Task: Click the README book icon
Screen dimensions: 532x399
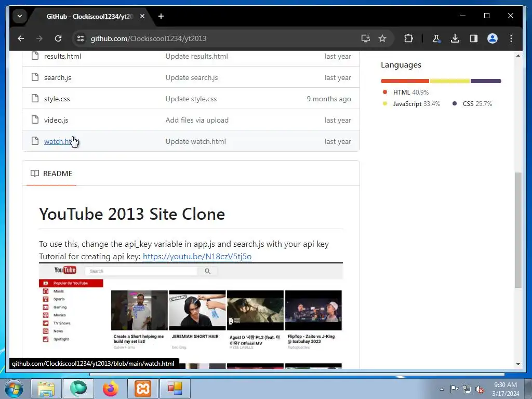Action: click(x=35, y=174)
